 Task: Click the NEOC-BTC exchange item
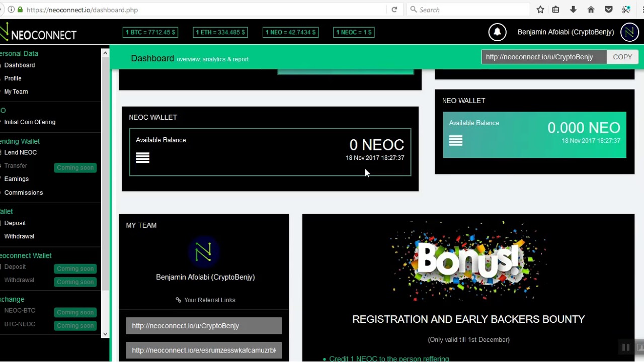coord(20,311)
